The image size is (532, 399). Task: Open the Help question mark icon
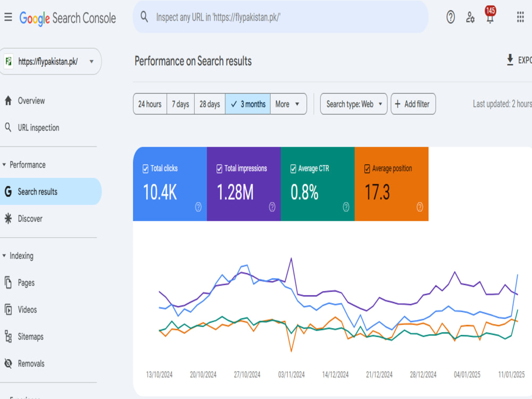pyautogui.click(x=451, y=17)
